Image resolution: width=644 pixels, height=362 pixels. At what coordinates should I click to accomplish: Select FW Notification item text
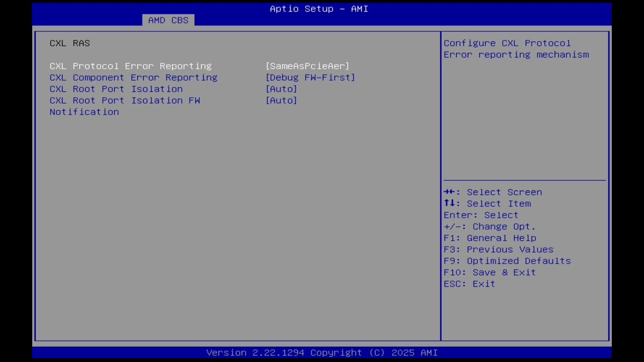84,112
